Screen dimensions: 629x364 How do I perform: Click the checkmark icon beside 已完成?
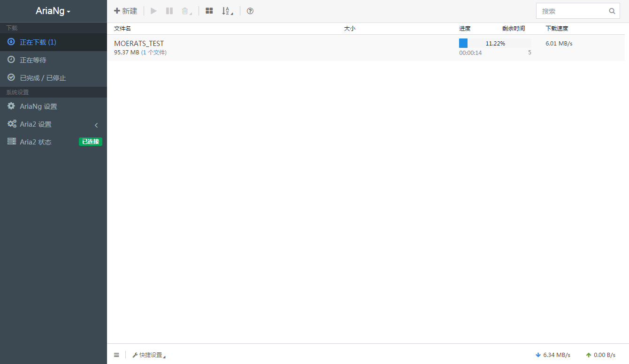click(x=11, y=77)
